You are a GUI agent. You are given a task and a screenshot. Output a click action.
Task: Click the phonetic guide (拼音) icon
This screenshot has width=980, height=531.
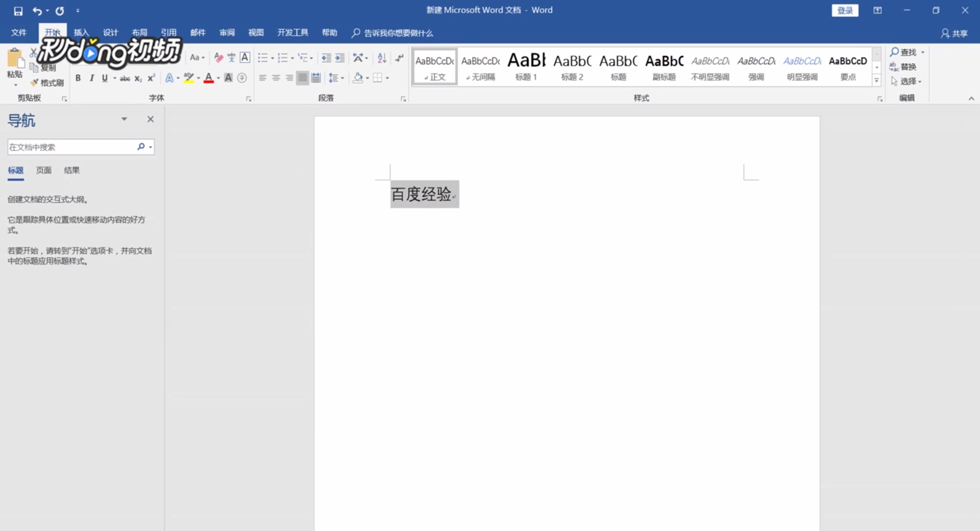(231, 58)
